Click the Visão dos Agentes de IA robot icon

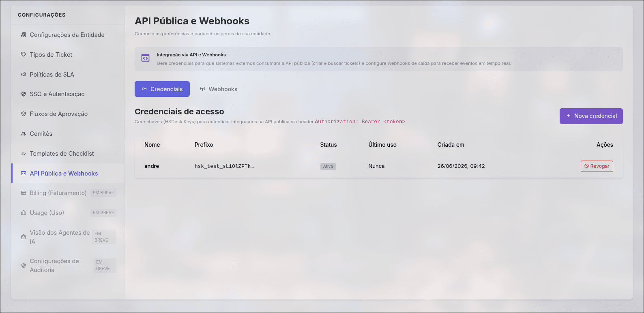[24, 237]
